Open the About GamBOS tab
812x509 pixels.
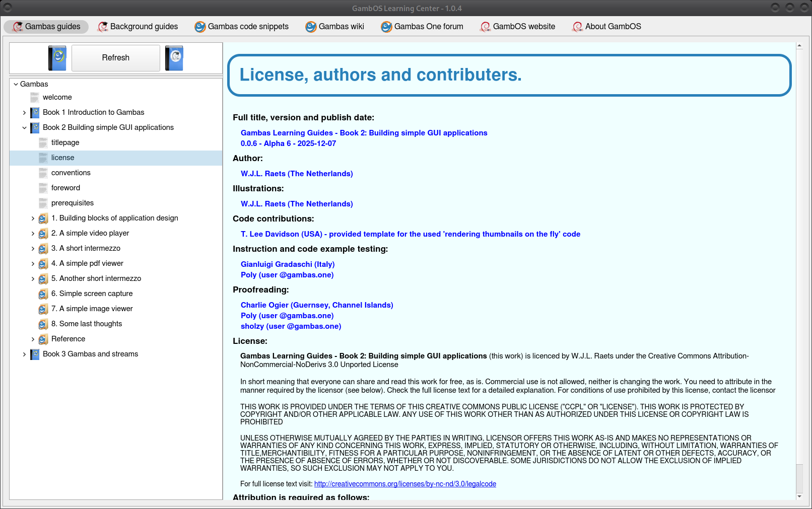click(606, 27)
